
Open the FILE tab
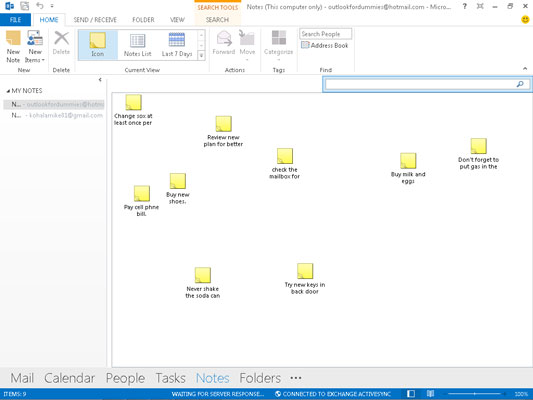click(15, 20)
